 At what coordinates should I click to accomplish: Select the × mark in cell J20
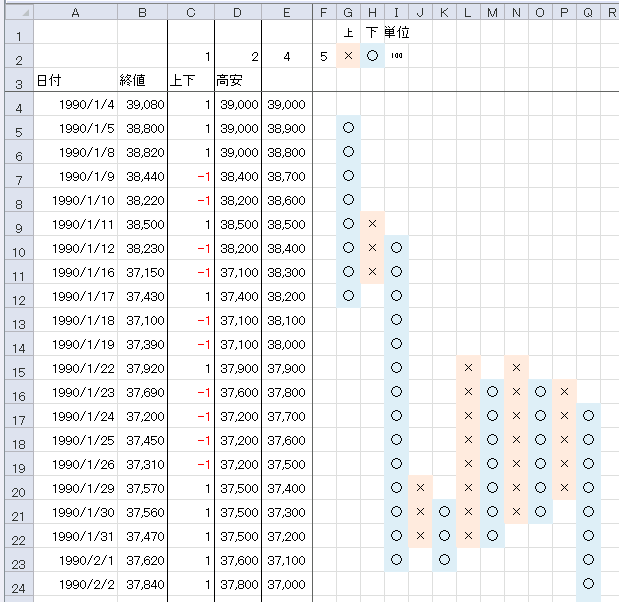(420, 488)
